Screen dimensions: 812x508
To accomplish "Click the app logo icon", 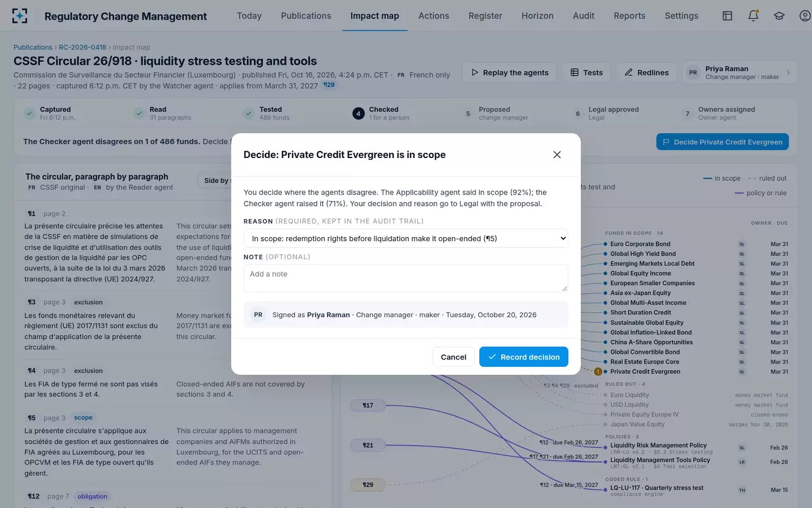I will click(20, 16).
